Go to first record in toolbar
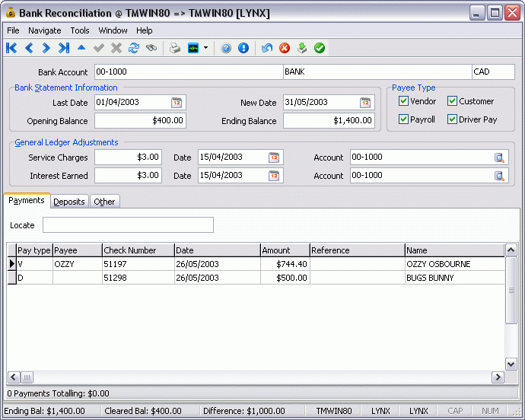The width and height of the screenshot is (525, 420). tap(11, 48)
